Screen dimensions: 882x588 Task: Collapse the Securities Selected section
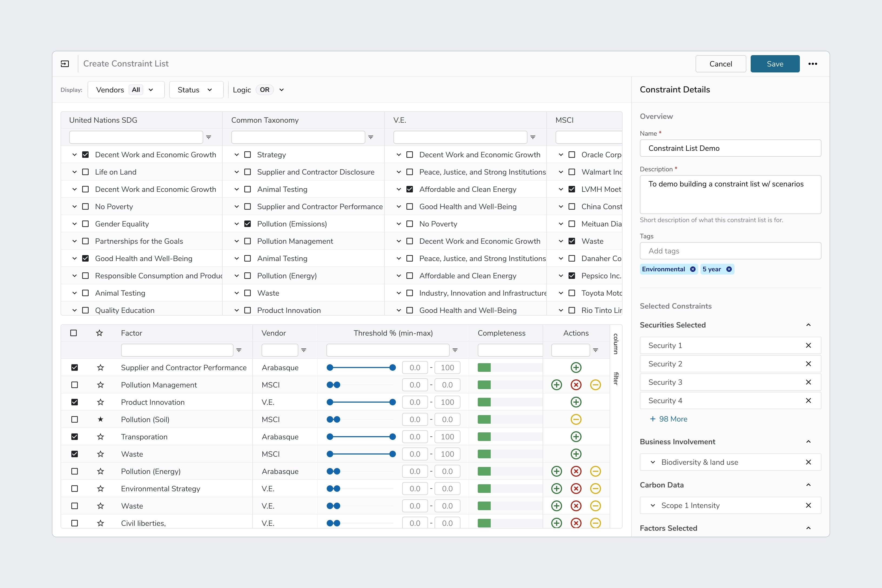808,325
